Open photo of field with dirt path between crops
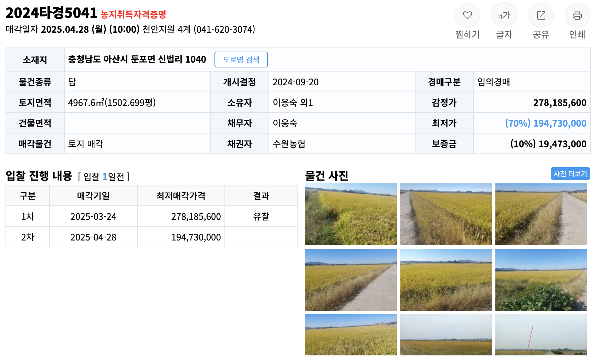This screenshot has width=599, height=364. pos(446,214)
